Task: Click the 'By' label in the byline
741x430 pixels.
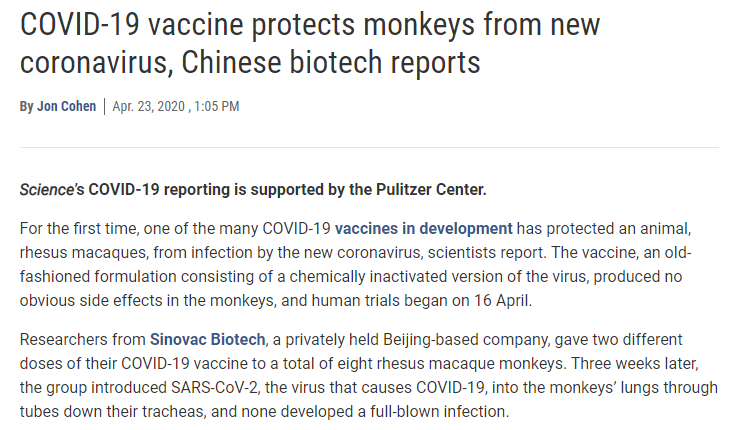Action: [x=26, y=107]
